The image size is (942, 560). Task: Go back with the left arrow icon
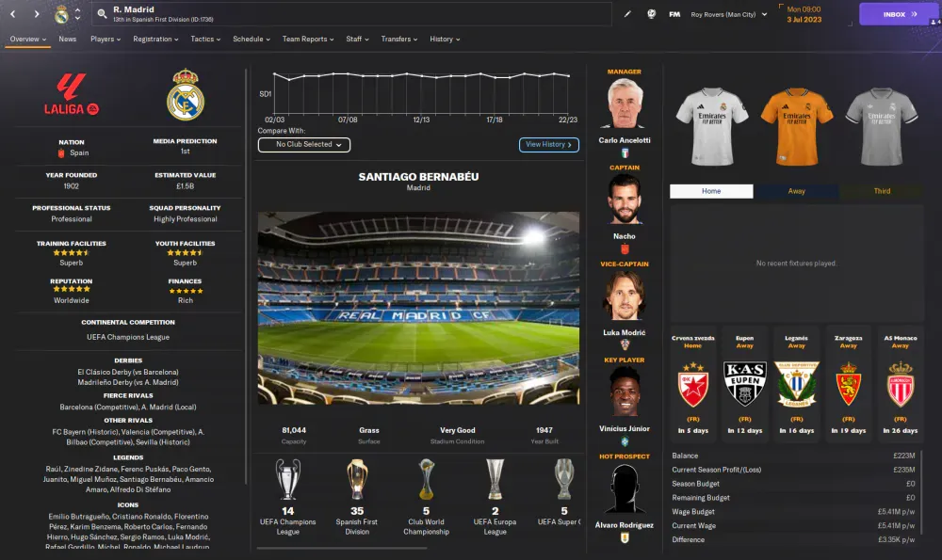(12, 14)
